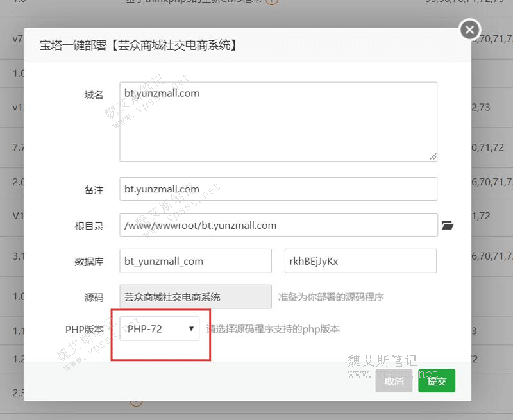Screen dimensions: 513x420
Task: Click the PHP version hint text
Action: (273, 329)
